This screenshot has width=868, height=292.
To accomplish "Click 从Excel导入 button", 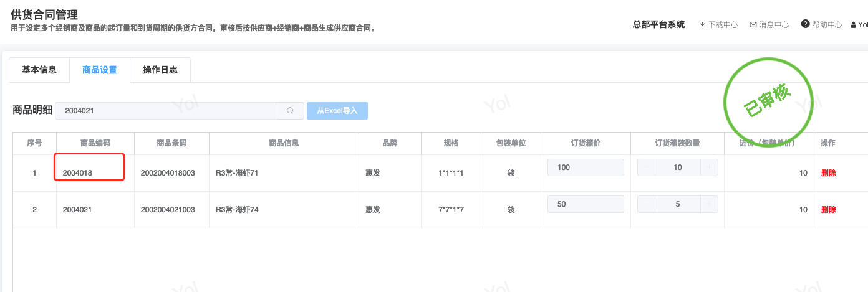I will tap(337, 111).
